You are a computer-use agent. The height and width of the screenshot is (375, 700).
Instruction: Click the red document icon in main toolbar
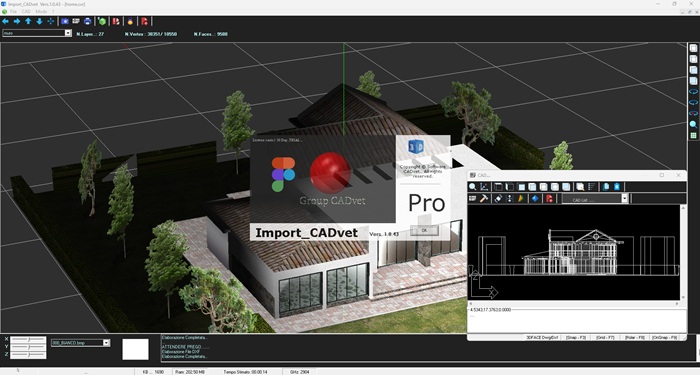click(x=144, y=21)
